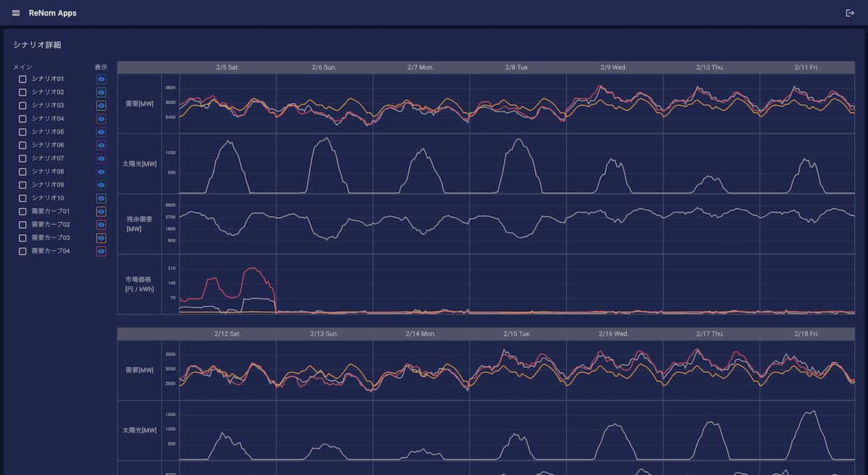
Task: Click the 市場価格 row label
Action: (x=139, y=283)
